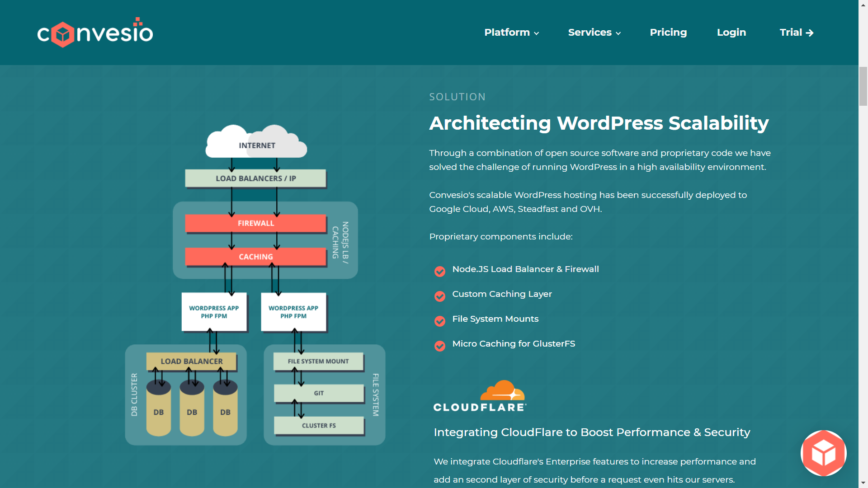Screen dimensions: 868x488
Task: Click the Convesio logo
Action: (x=94, y=32)
